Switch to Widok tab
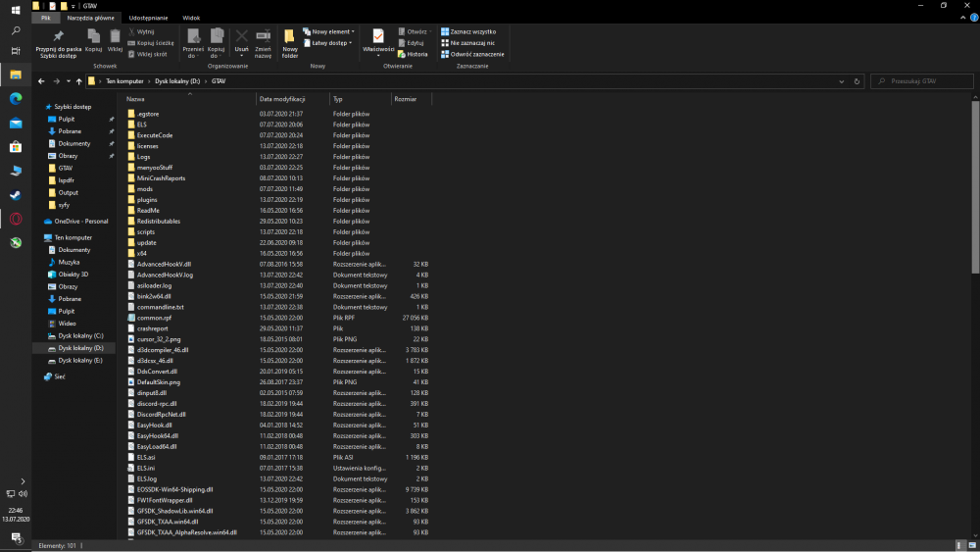The width and height of the screenshot is (980, 552). click(191, 18)
